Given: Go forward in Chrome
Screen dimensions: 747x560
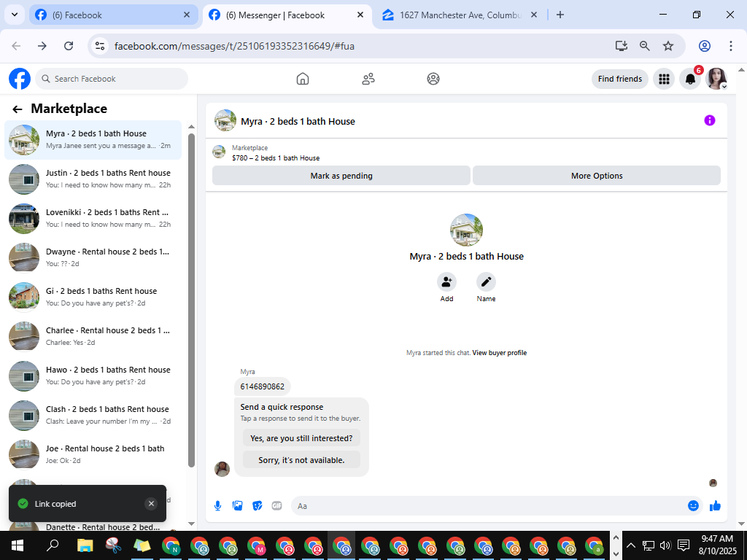Looking at the screenshot, I should pyautogui.click(x=42, y=46).
